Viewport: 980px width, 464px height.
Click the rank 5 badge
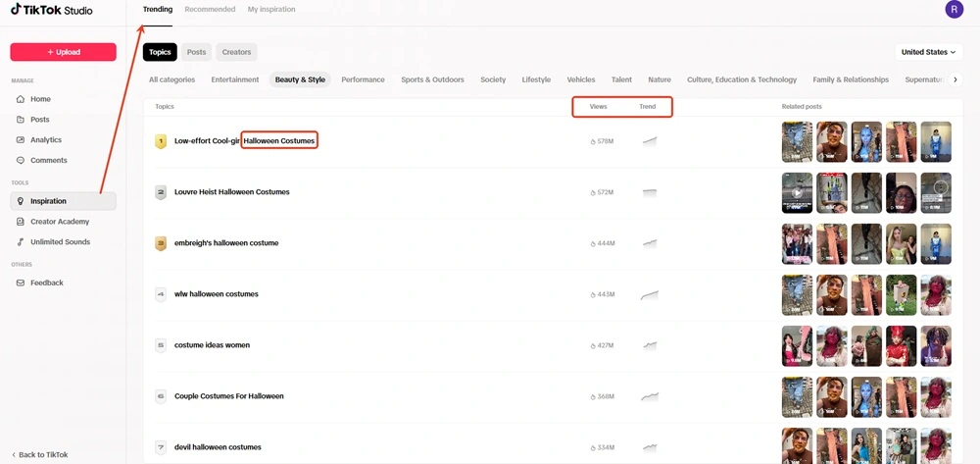161,345
